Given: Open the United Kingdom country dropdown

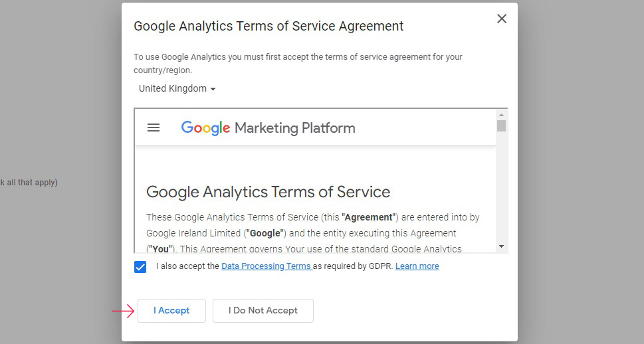Looking at the screenshot, I should click(177, 89).
